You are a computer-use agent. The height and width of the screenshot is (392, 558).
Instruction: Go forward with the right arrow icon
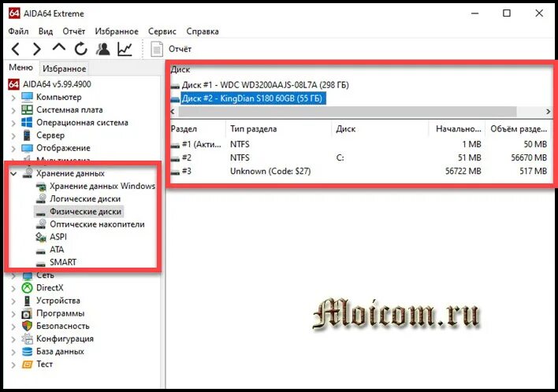click(37, 49)
